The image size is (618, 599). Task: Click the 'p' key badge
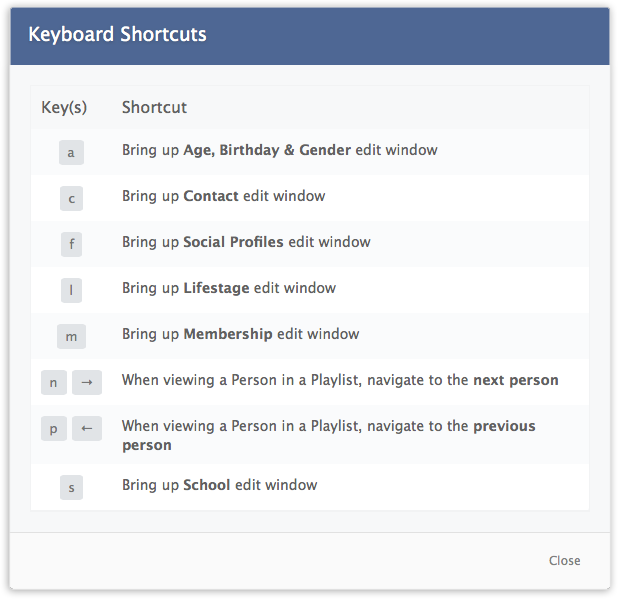pyautogui.click(x=54, y=429)
